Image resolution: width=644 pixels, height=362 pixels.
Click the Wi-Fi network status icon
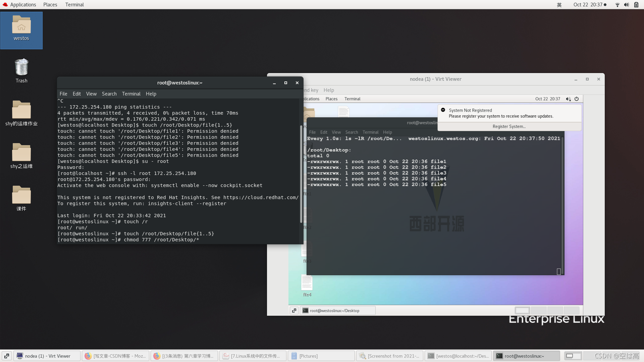617,5
